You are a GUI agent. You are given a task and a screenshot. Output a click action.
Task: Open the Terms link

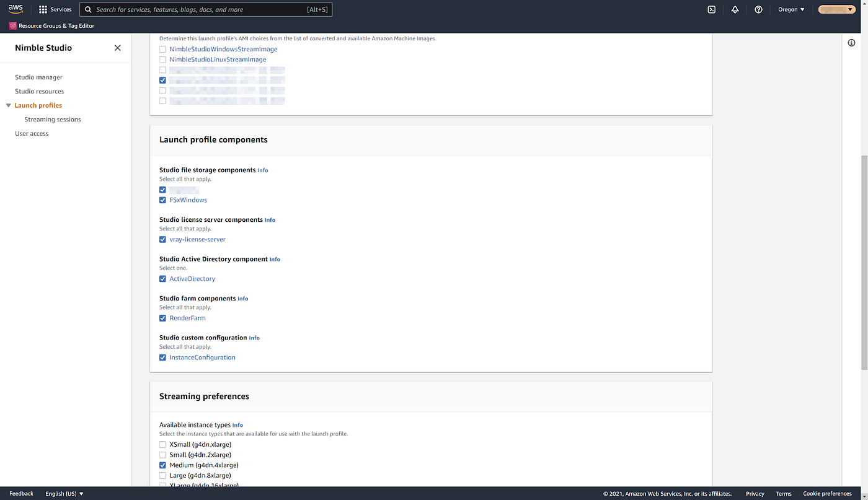point(784,494)
